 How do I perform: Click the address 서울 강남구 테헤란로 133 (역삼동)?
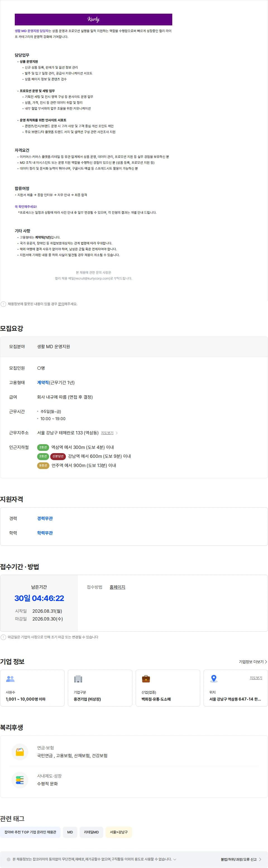pyautogui.click(x=68, y=433)
